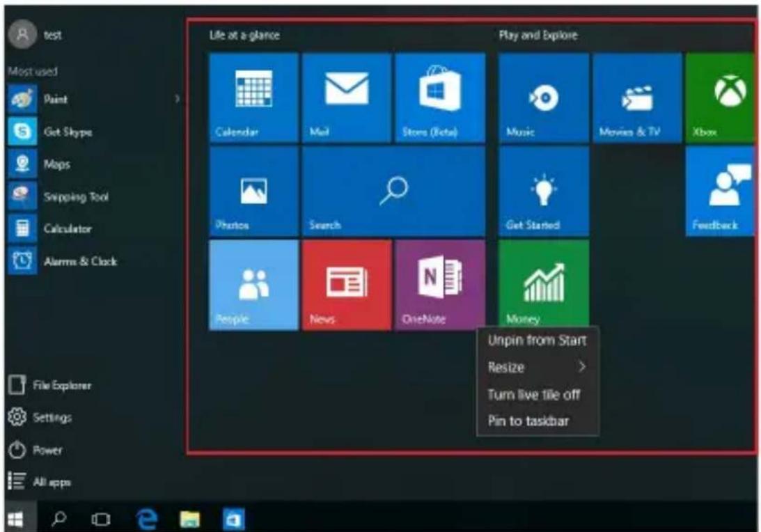Click the Life at a glance heading
The height and width of the screenshot is (532, 761).
pos(244,35)
